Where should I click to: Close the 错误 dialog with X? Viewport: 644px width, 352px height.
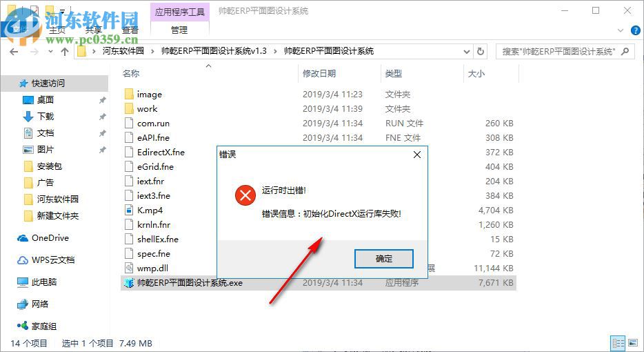417,155
